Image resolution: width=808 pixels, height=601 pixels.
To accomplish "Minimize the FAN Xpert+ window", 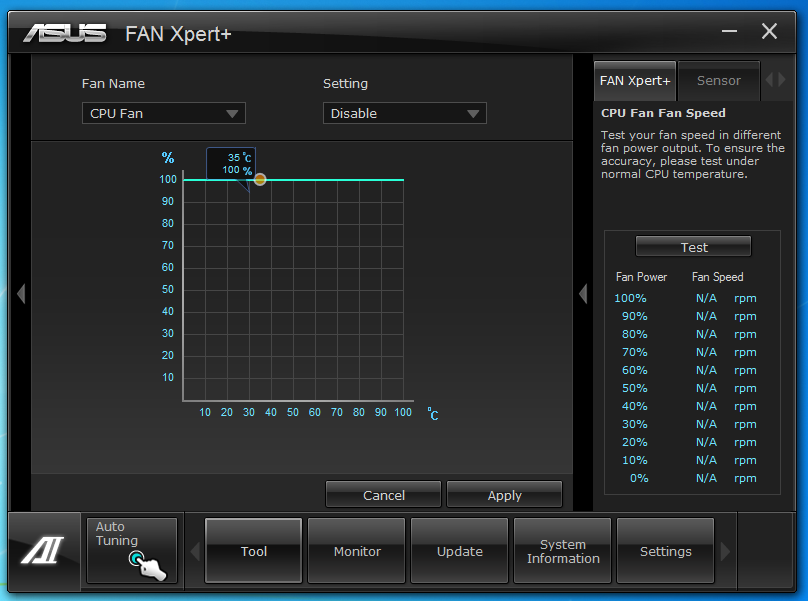I will (x=729, y=31).
